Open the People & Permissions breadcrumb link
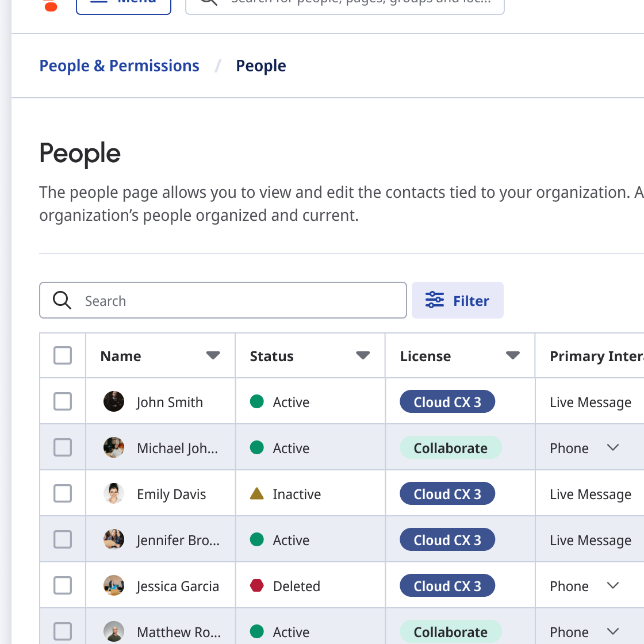The height and width of the screenshot is (644, 644). coord(119,66)
